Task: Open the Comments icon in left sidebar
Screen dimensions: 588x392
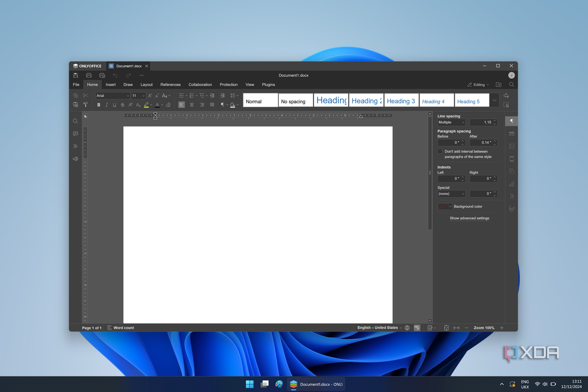Action: click(75, 134)
